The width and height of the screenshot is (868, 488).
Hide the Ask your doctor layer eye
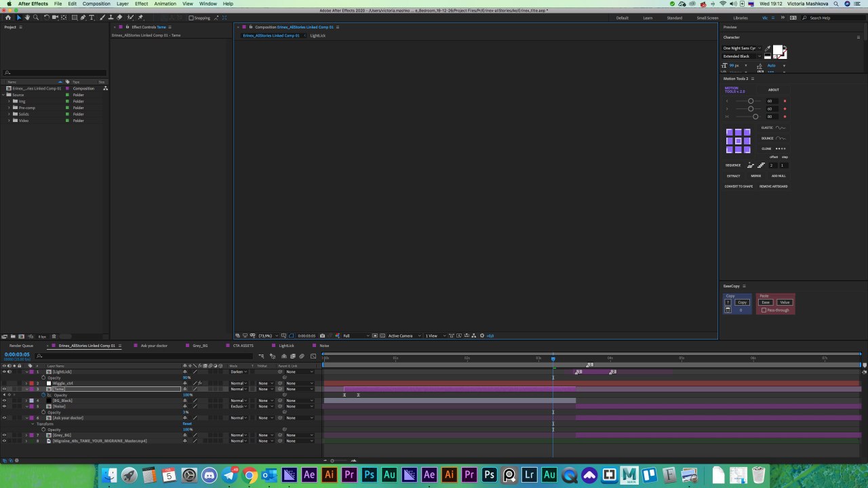click(4, 418)
